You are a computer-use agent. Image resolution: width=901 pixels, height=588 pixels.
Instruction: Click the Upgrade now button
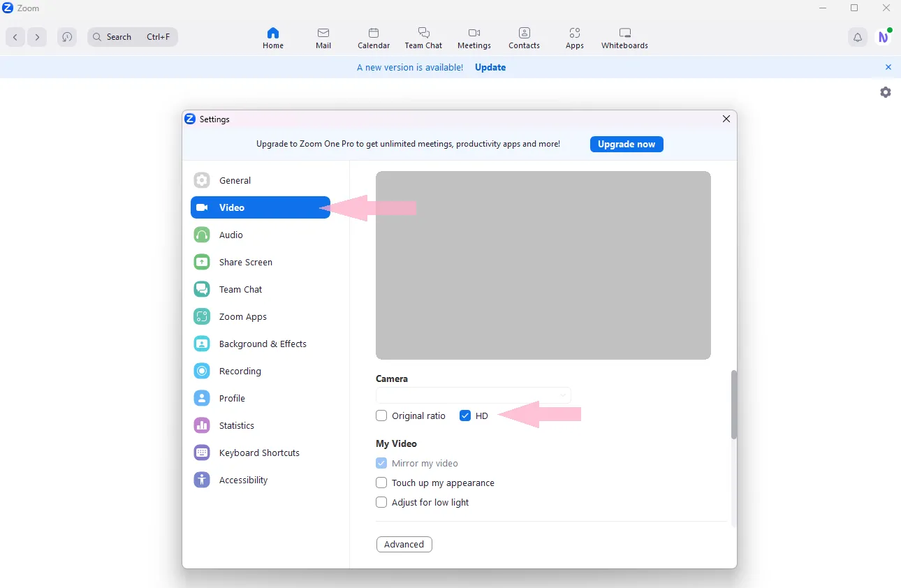627,144
